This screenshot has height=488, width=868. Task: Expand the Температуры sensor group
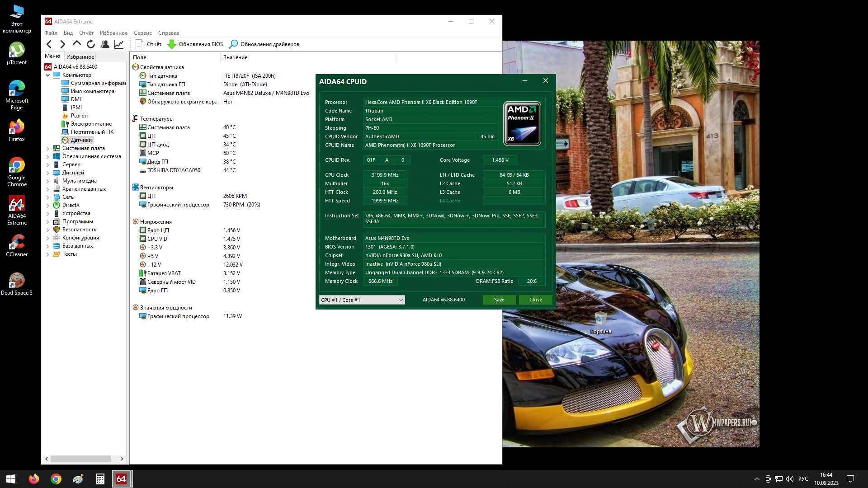point(156,118)
